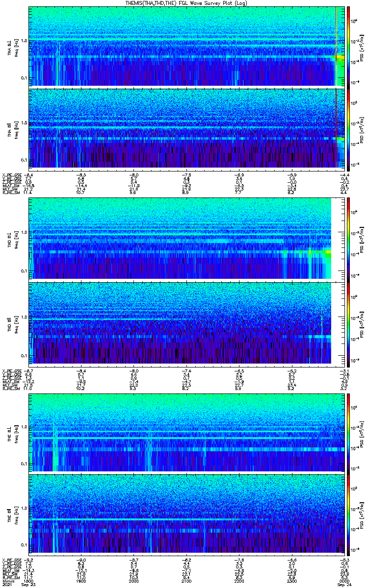
Task: Click the X_RE_GSE row label under THE panels
Action: click(11, 561)
